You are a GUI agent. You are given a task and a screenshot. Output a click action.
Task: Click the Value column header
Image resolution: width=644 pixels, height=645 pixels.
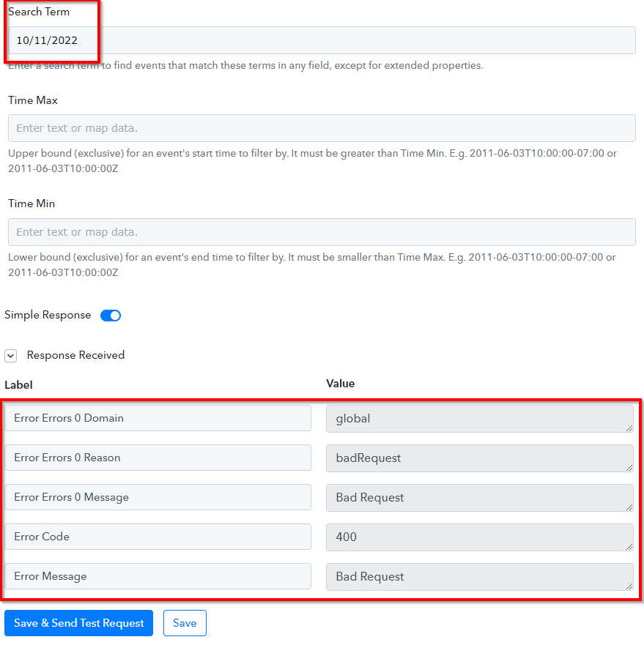(x=341, y=384)
